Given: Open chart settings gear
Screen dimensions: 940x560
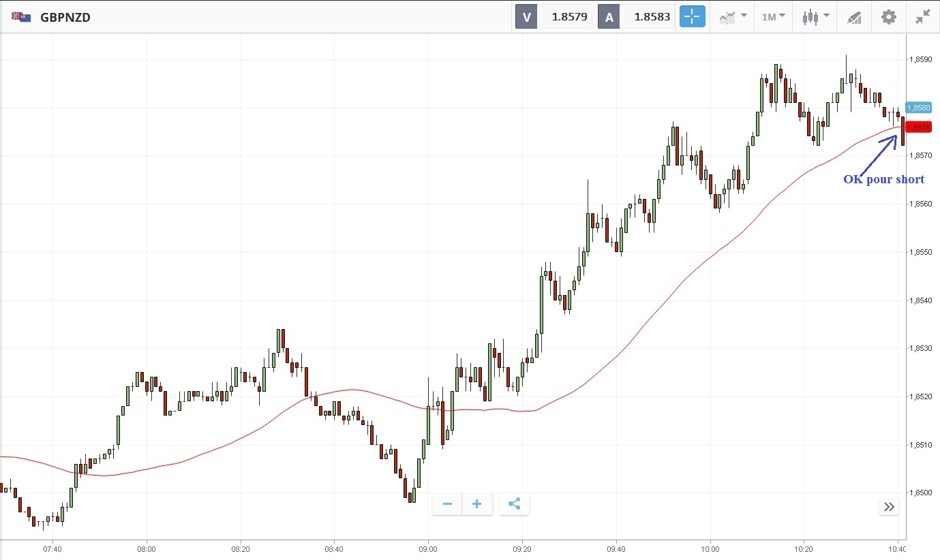Looking at the screenshot, I should [889, 17].
